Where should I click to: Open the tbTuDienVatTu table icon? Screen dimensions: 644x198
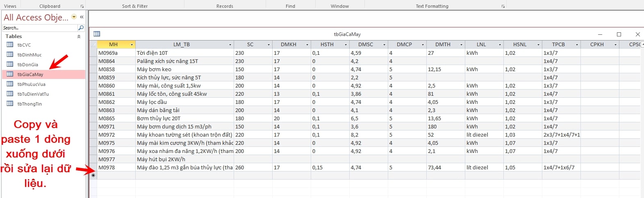click(x=10, y=94)
